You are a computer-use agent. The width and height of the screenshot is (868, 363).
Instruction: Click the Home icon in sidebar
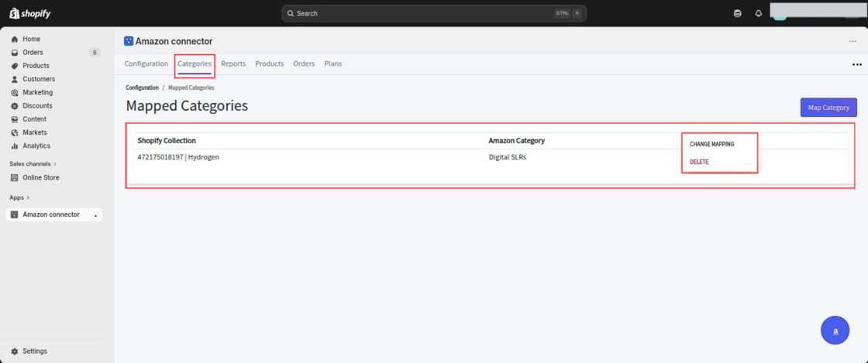tap(15, 39)
